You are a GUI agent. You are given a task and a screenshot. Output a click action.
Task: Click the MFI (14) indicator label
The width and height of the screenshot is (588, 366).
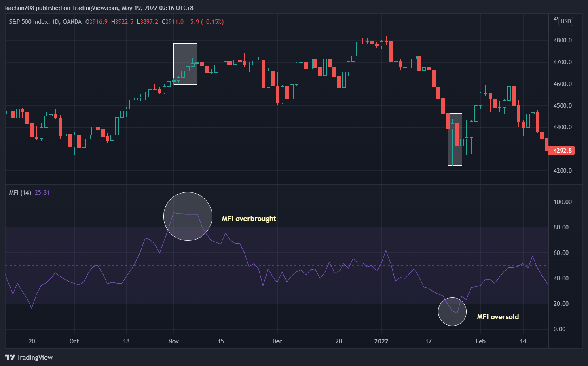tap(20, 193)
